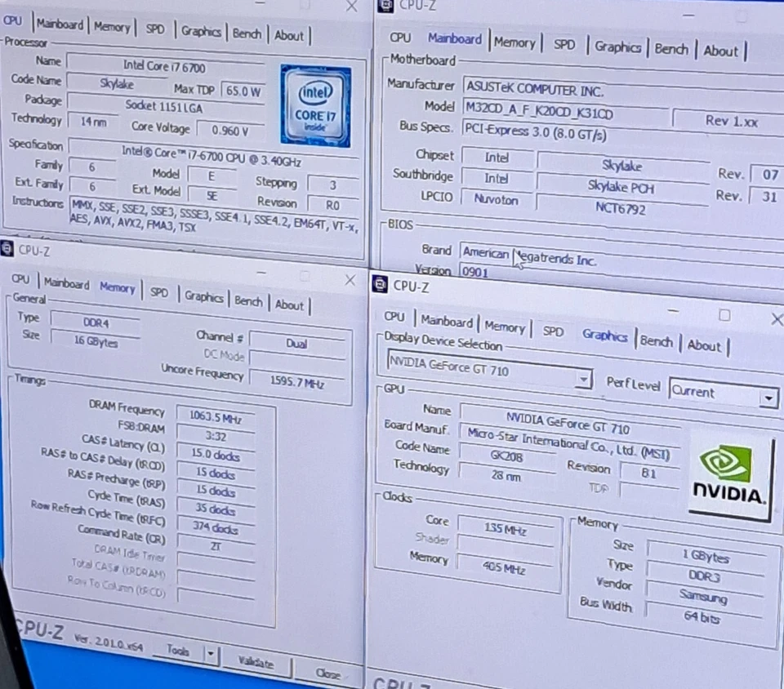The image size is (784, 689).
Task: Open the Bench tab in the Graphics window
Action: pos(657,342)
